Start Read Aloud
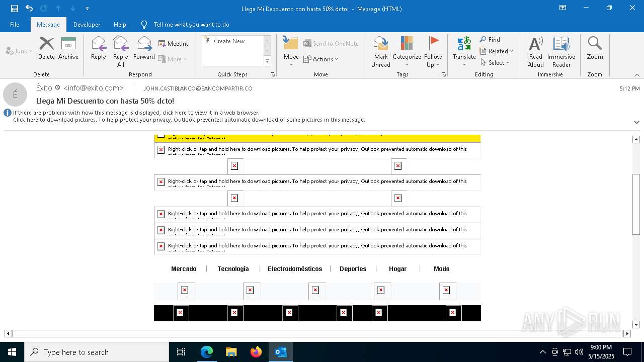Viewport: 644px width, 362px height. pos(536,52)
